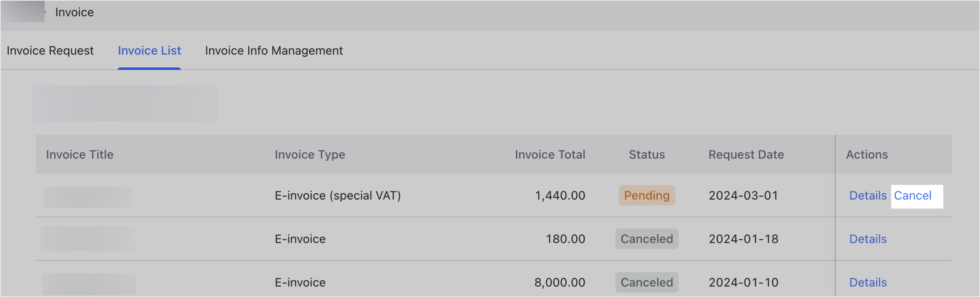This screenshot has height=297, width=980.
Task: Click the request date 2024-03-01
Action: pyautogui.click(x=743, y=195)
